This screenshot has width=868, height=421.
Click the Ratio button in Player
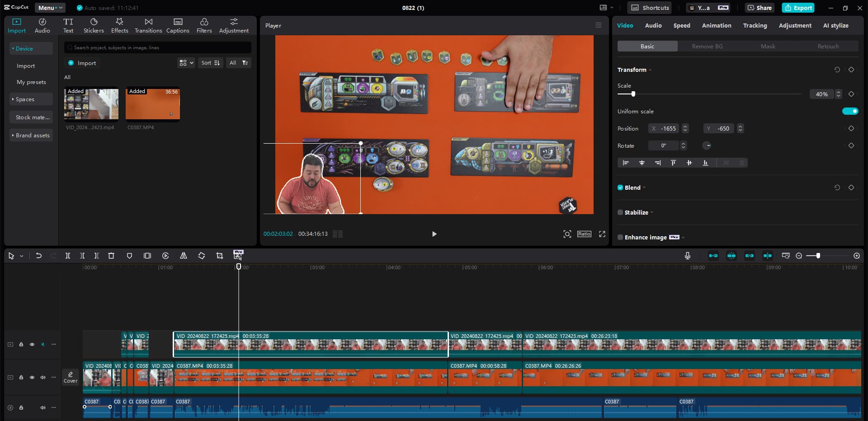coord(584,234)
